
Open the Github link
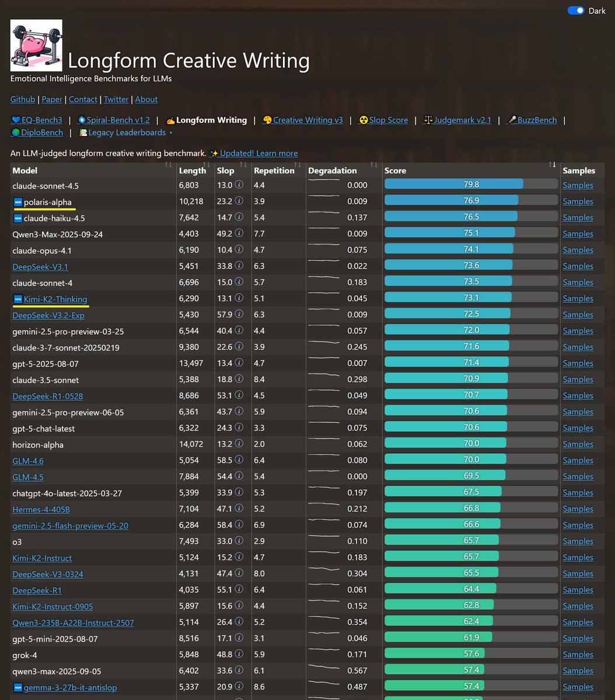23,99
